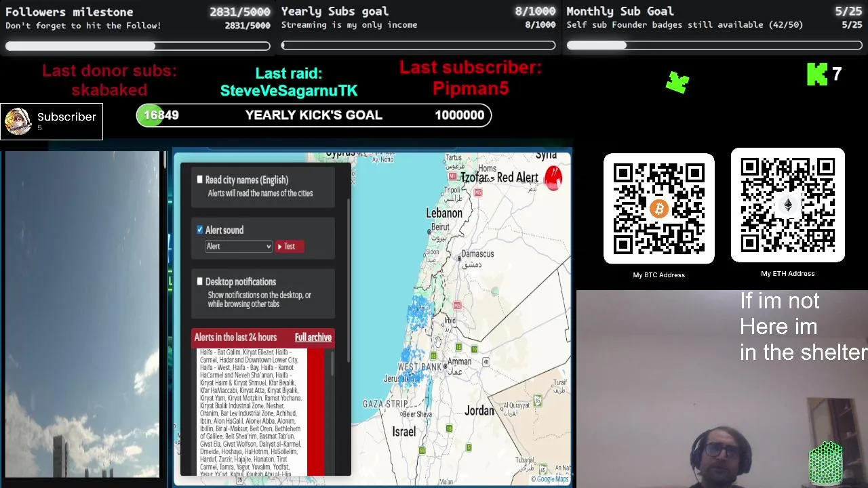Enable Read city names (English) checkbox
The image size is (868, 488).
pos(200,180)
